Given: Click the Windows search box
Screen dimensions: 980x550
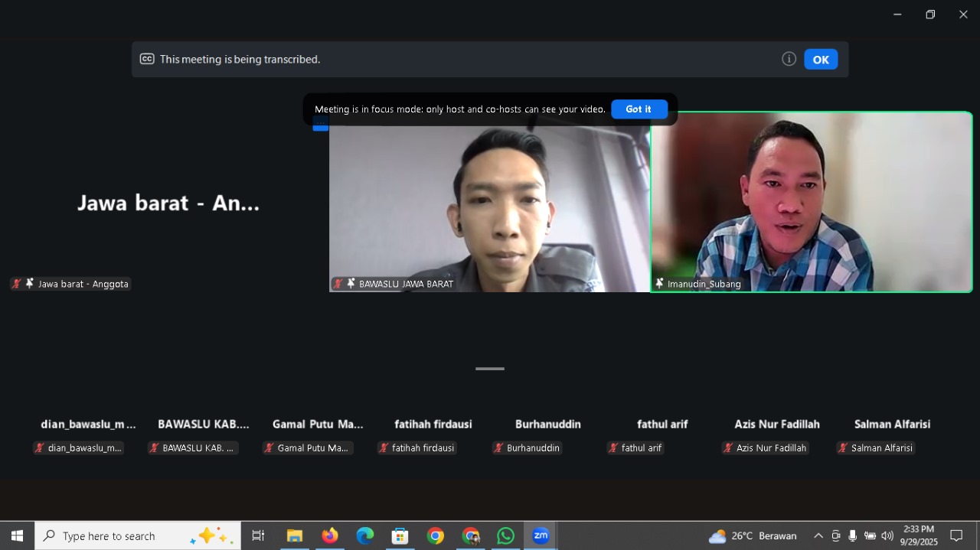Looking at the screenshot, I should tap(138, 535).
